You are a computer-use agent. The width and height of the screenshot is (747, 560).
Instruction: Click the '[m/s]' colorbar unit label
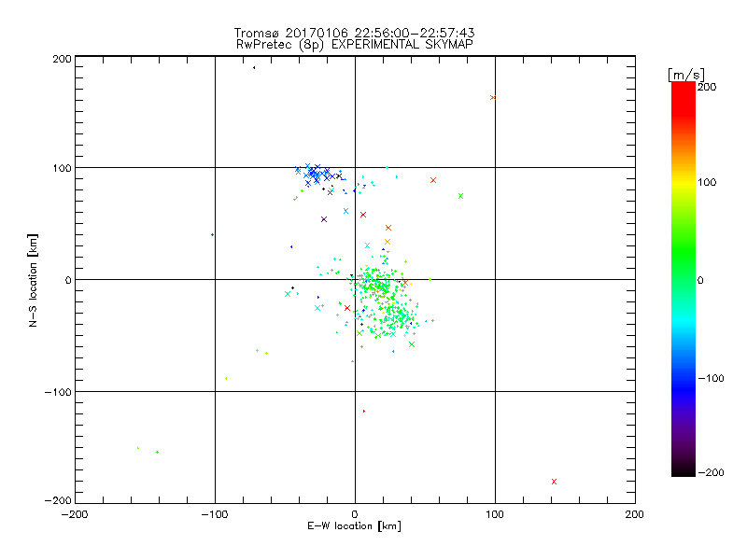[686, 75]
